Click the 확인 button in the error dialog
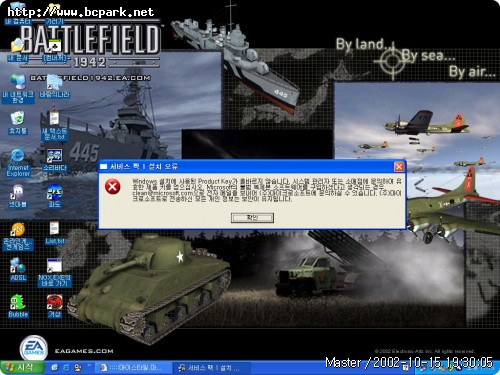Screen dimensions: 500x375 click(252, 218)
